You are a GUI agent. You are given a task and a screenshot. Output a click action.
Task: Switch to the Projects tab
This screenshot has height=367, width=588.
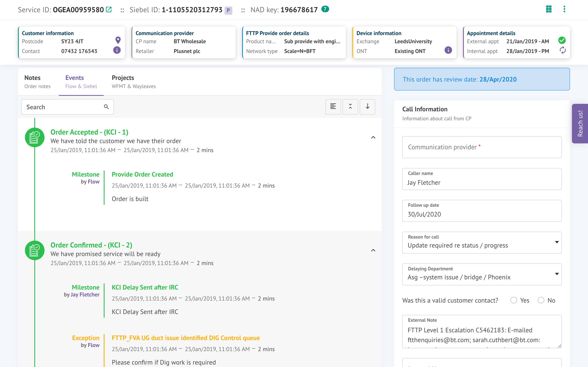[x=133, y=82]
